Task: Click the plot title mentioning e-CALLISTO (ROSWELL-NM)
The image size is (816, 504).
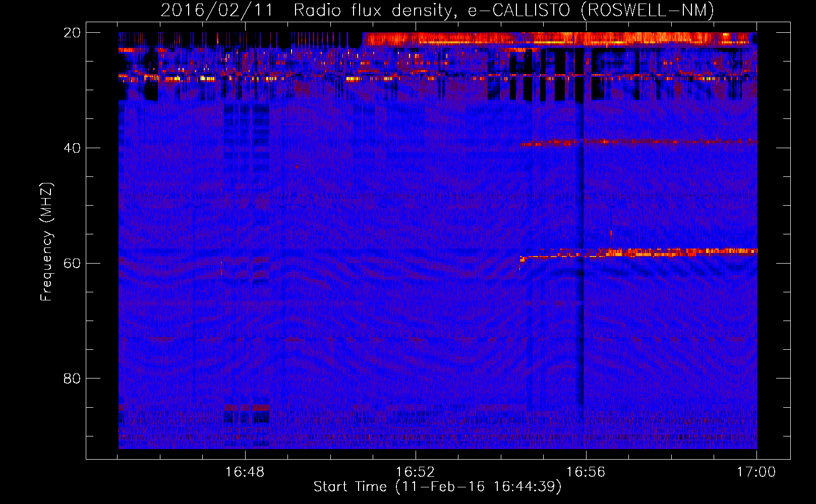Action: (x=437, y=10)
